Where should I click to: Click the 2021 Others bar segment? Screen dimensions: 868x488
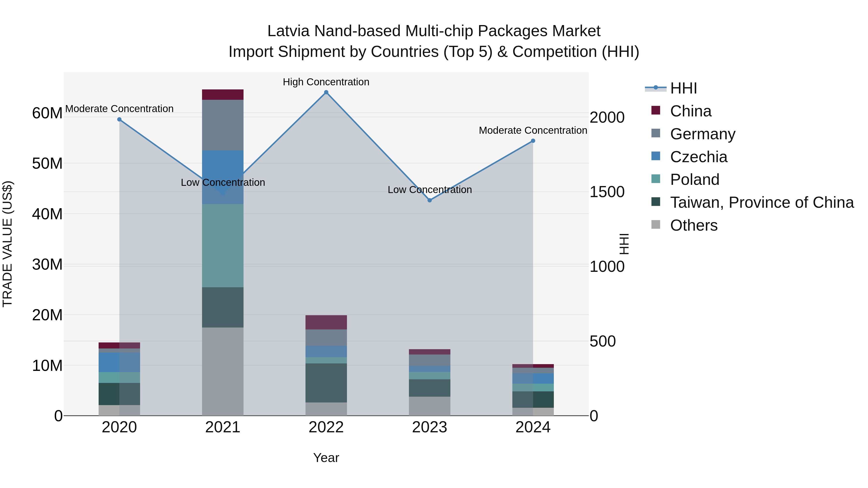223,371
